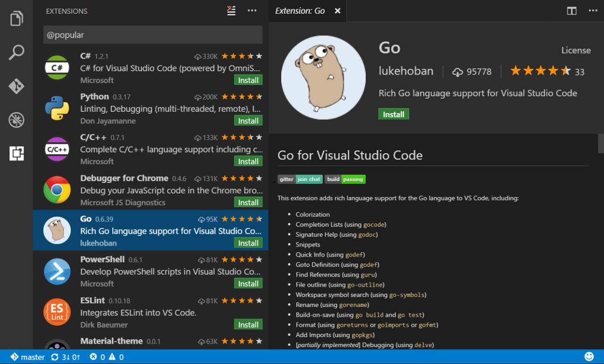Click the gitter join chat badge
Image resolution: width=604 pixels, height=364 pixels.
coord(300,179)
